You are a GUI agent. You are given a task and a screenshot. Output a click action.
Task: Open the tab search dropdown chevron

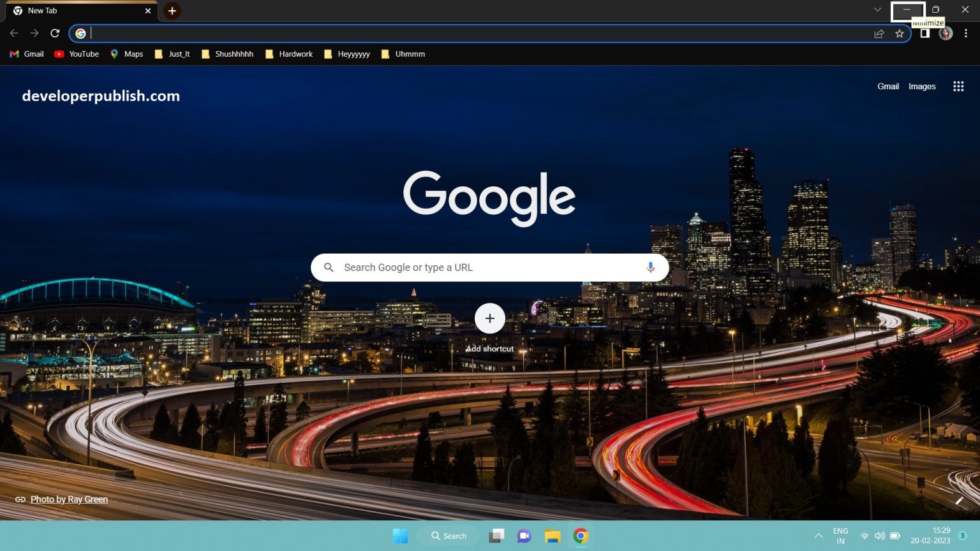coord(877,10)
